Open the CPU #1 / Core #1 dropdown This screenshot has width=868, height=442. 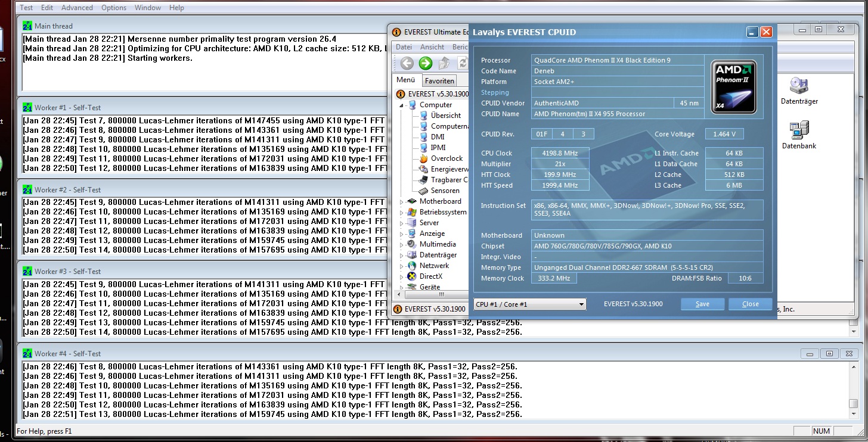[530, 304]
